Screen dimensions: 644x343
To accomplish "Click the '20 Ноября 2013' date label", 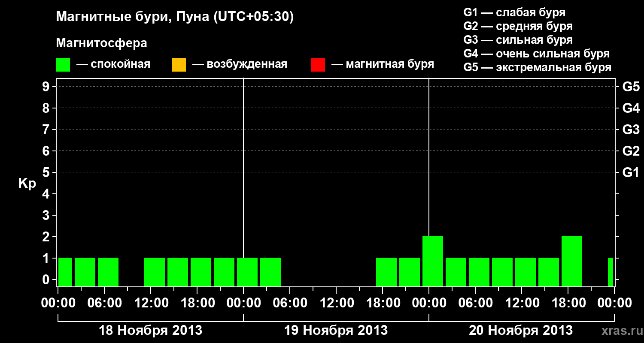I will pyautogui.click(x=521, y=331).
